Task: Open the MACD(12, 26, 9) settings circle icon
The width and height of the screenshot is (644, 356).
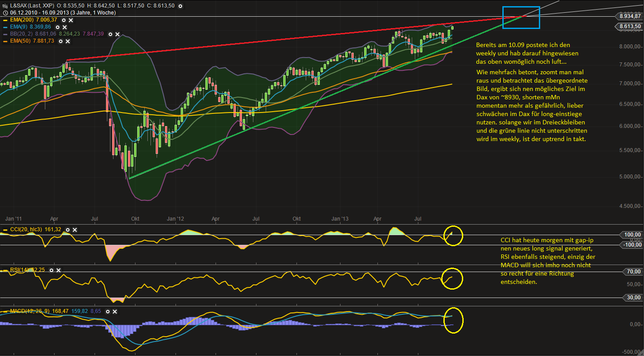Action: (108, 312)
